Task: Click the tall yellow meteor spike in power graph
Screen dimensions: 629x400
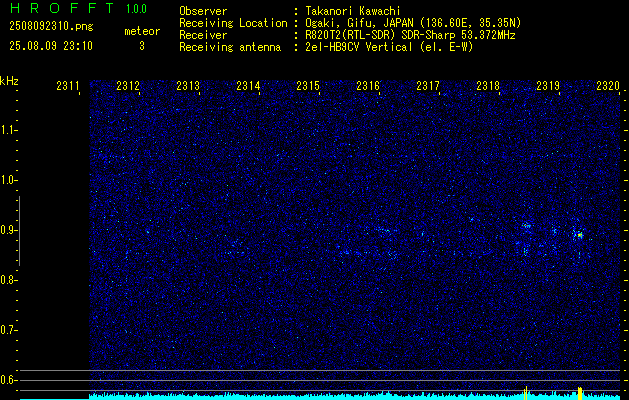Action: click(x=580, y=393)
